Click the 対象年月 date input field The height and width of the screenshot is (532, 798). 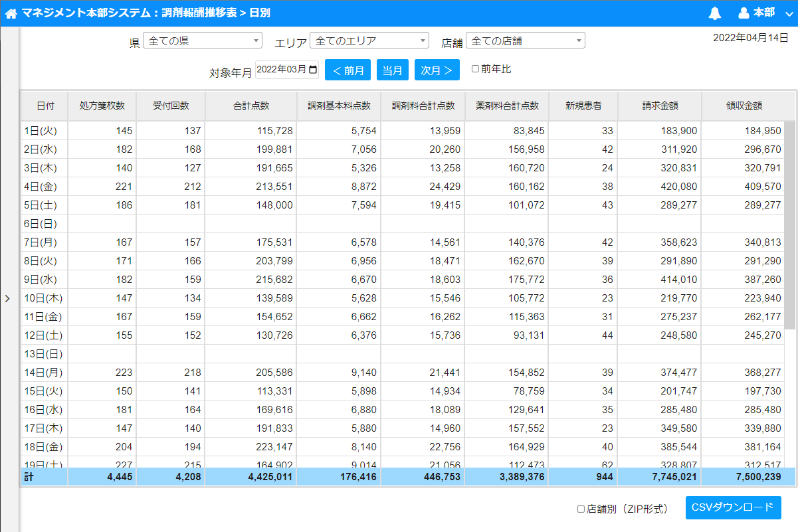282,70
